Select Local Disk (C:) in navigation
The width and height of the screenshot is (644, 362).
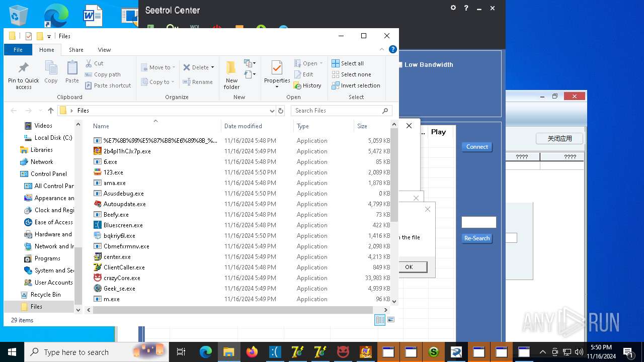click(x=53, y=138)
